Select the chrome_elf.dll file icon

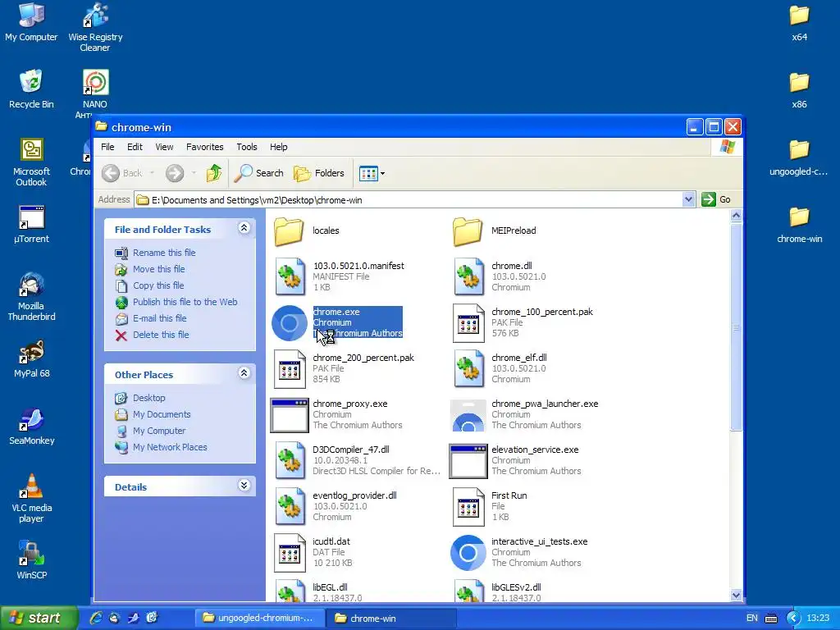[468, 368]
